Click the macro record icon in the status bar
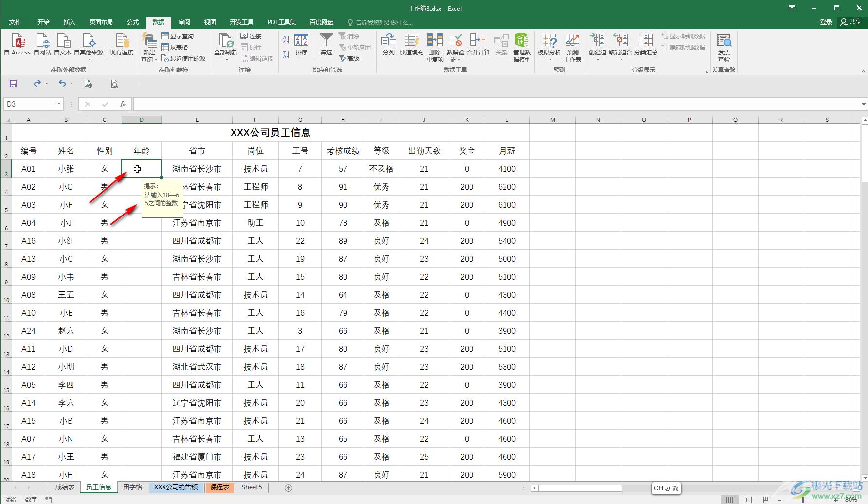Screen dimensions: 868x504 (x=49, y=500)
